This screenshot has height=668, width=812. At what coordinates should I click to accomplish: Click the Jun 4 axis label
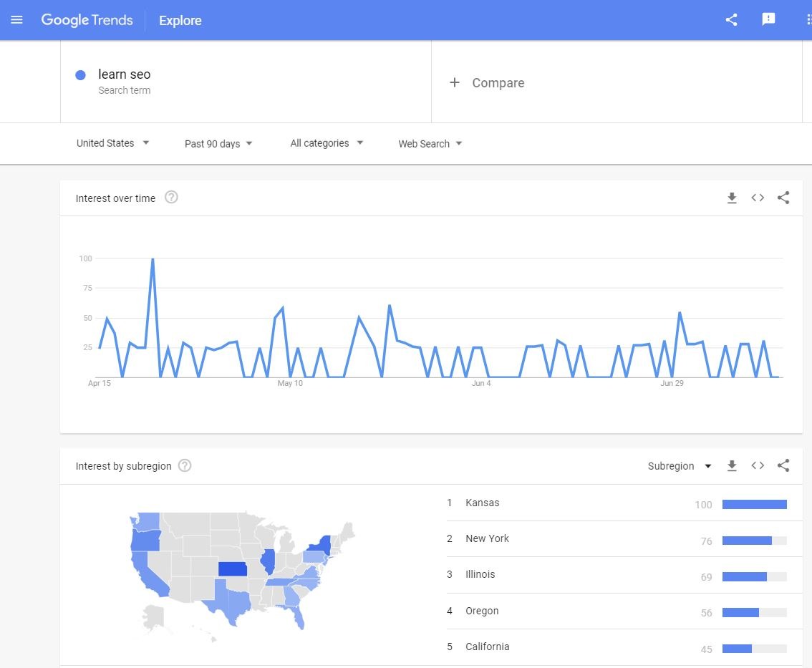481,383
